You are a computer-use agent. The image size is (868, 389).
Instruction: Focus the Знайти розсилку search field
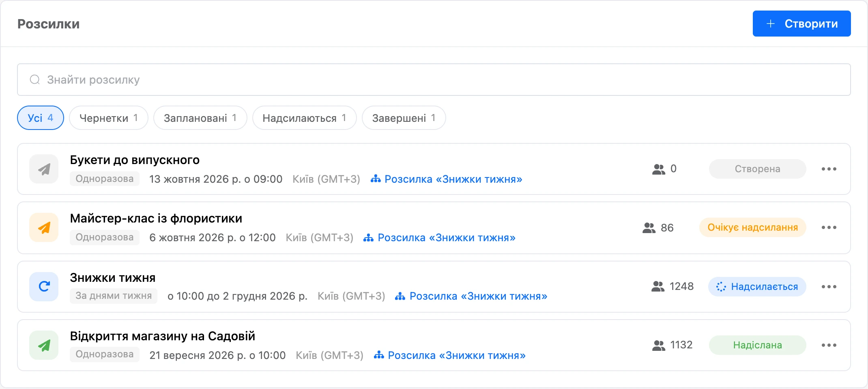(434, 80)
